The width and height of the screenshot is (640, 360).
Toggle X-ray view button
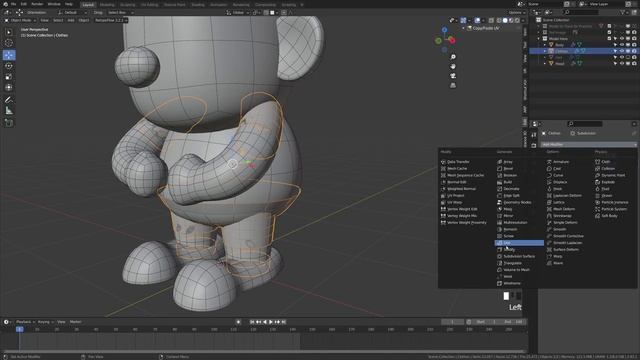(x=491, y=20)
